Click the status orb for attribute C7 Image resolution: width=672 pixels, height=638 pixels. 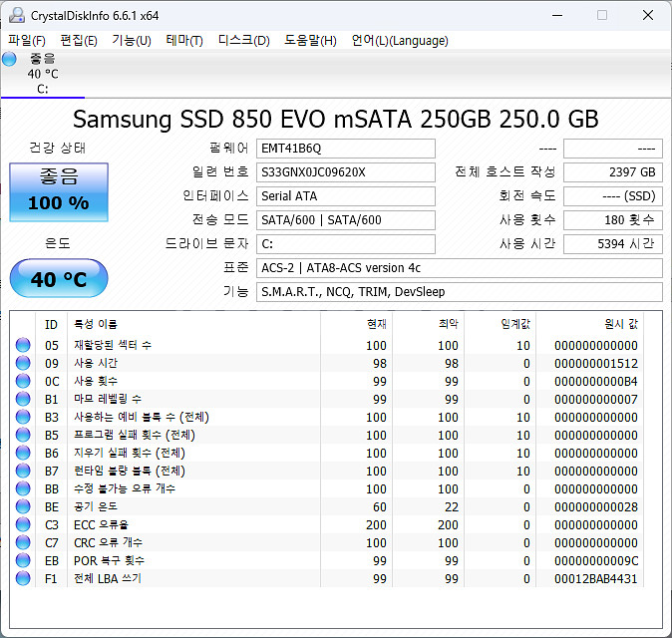pos(23,542)
